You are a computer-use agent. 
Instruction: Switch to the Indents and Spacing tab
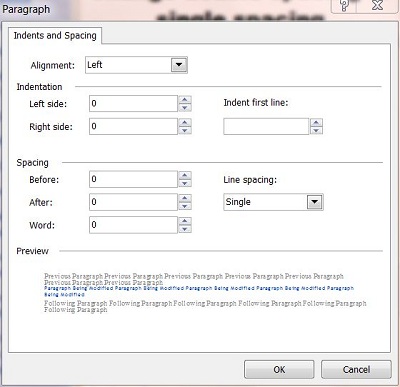[x=55, y=35]
